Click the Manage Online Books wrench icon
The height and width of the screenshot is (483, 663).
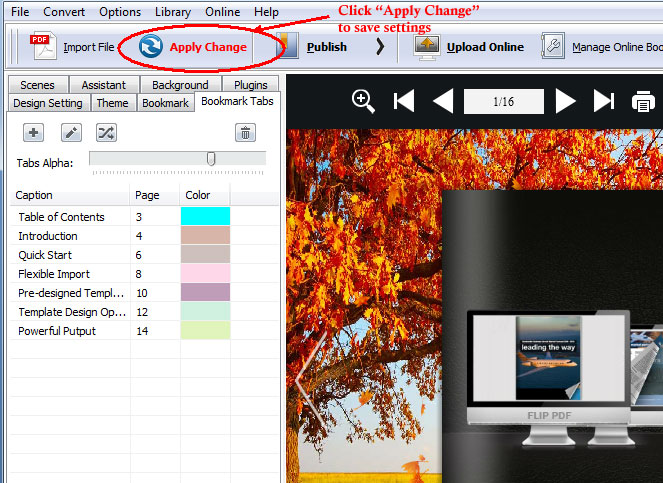click(x=553, y=46)
